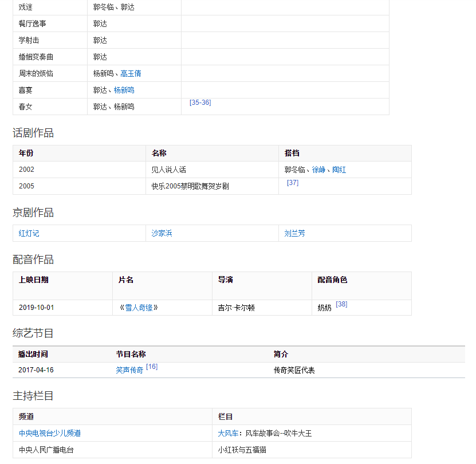The width and height of the screenshot is (476, 464).
Task: Click the blue 杨新鸣 link in 喜宴 row
Action: click(x=124, y=90)
